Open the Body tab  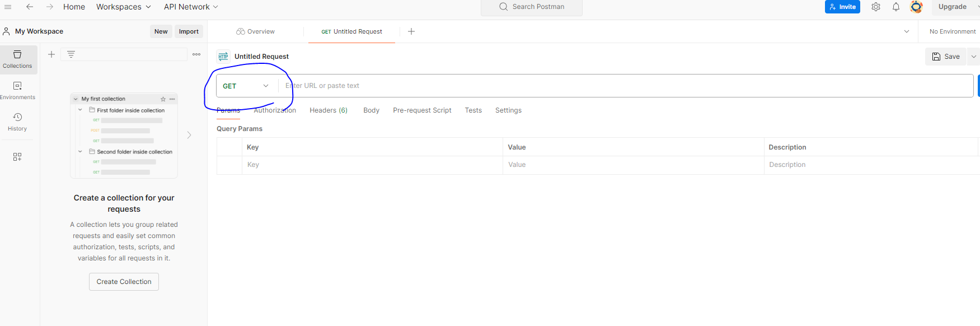tap(371, 110)
